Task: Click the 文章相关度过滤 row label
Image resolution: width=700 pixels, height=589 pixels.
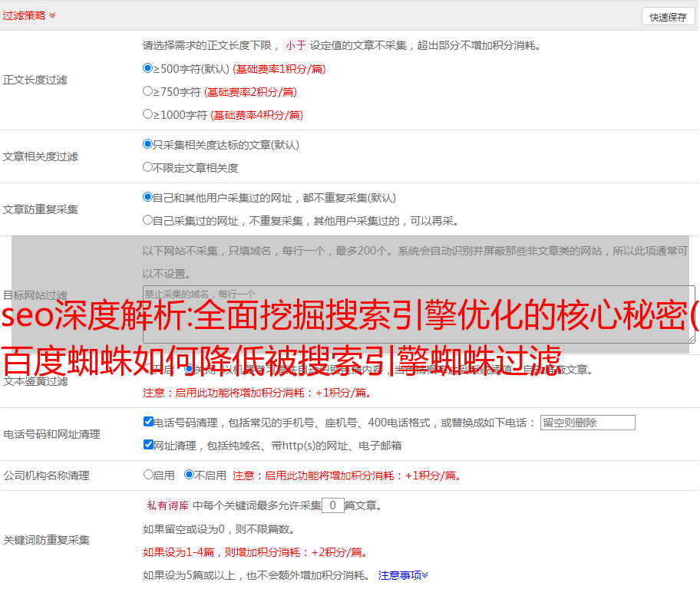Action: pyautogui.click(x=40, y=156)
